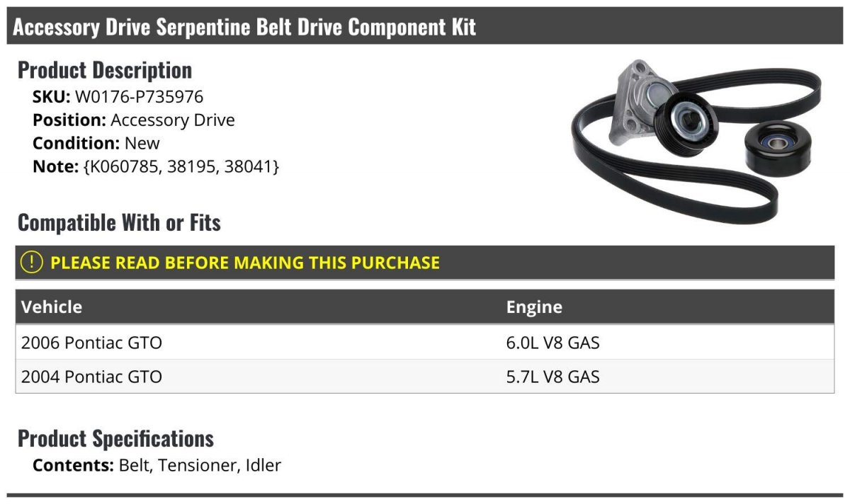
Task: Select the 2004 Pontiac GTO row
Action: coord(92,377)
